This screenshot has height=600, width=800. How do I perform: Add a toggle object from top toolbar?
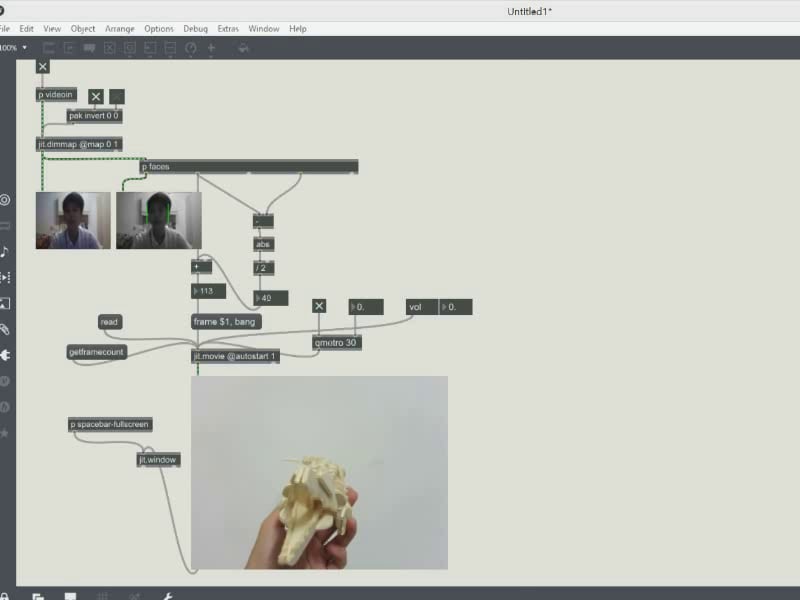[x=109, y=48]
